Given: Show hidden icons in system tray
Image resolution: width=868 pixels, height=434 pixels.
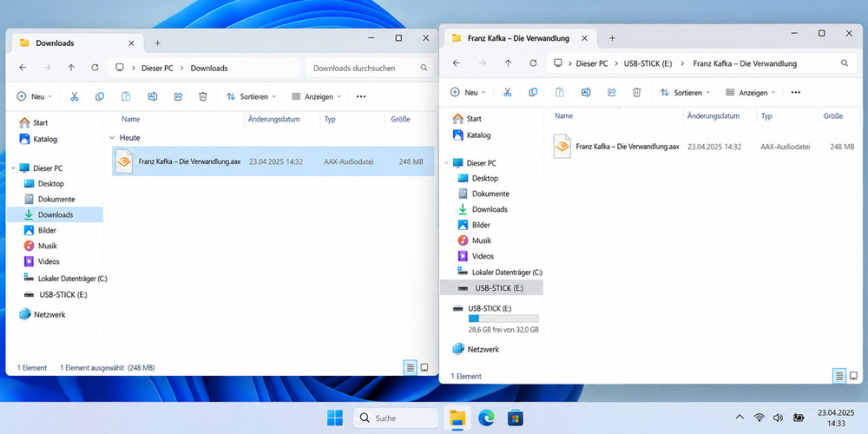Looking at the screenshot, I should point(739,418).
